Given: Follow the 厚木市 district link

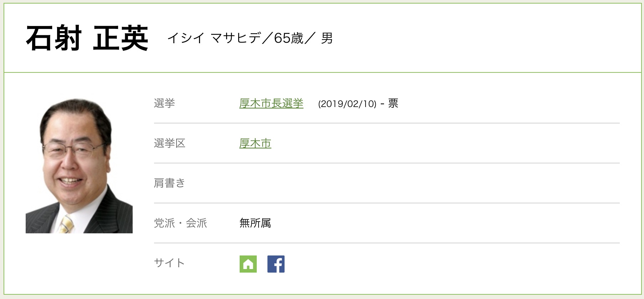Looking at the screenshot, I should pyautogui.click(x=255, y=143).
